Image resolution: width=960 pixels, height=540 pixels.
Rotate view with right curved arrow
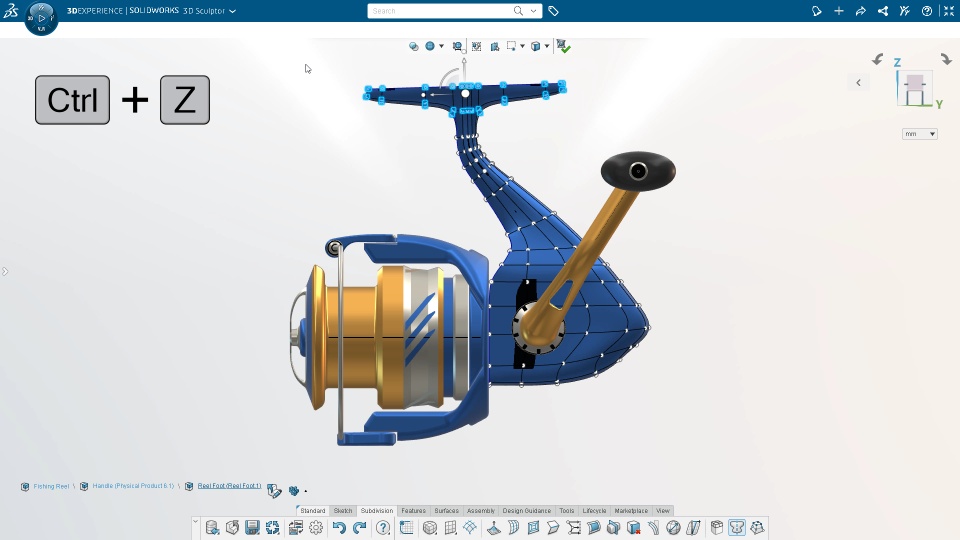pos(946,59)
